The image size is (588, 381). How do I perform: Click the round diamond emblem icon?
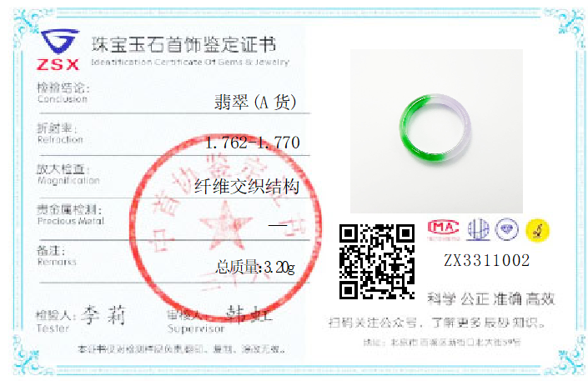coord(506,229)
